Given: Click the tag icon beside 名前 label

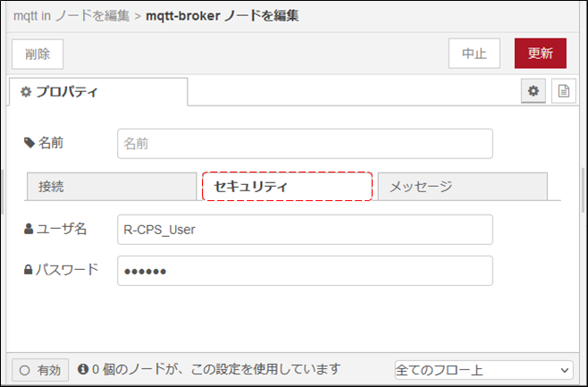Looking at the screenshot, I should 29,143.
